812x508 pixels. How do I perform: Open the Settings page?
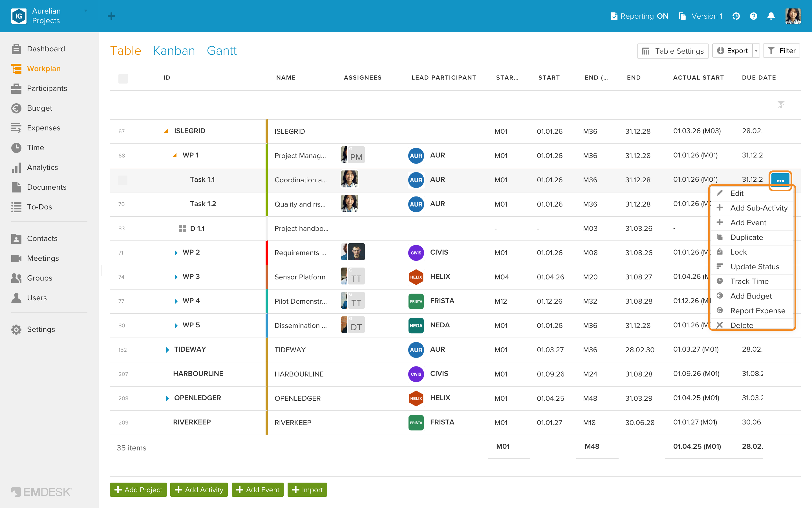click(33, 330)
